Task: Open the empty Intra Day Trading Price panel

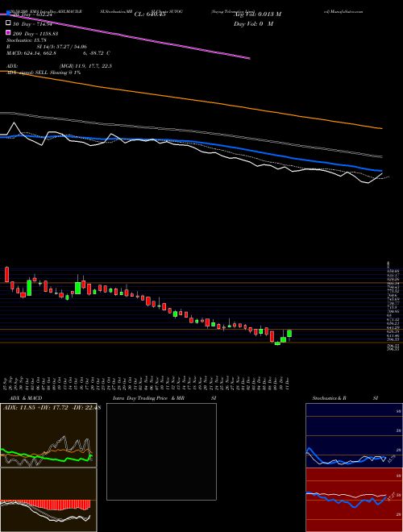Action: 161,451
